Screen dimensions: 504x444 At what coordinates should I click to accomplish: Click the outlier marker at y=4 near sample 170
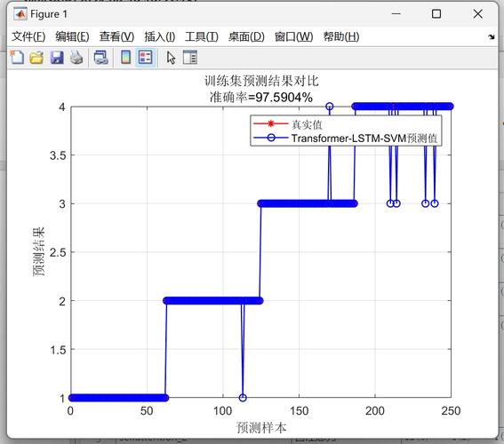pos(330,107)
